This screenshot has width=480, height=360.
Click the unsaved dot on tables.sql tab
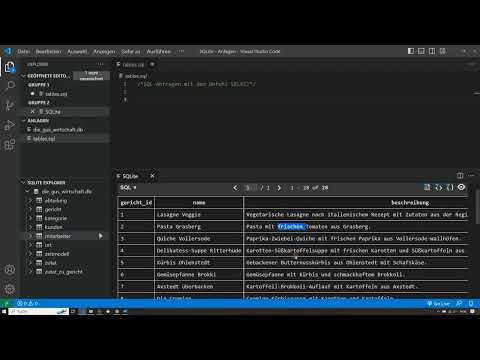pos(152,64)
